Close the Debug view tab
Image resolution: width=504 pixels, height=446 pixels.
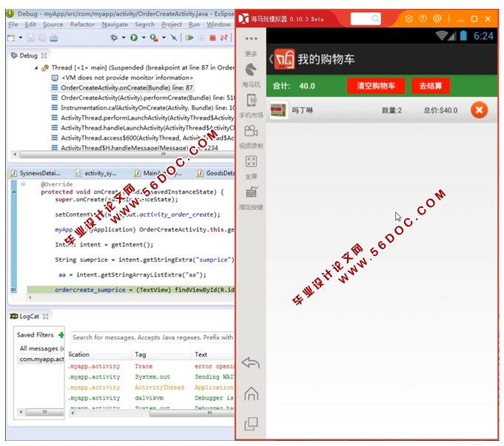[44, 55]
